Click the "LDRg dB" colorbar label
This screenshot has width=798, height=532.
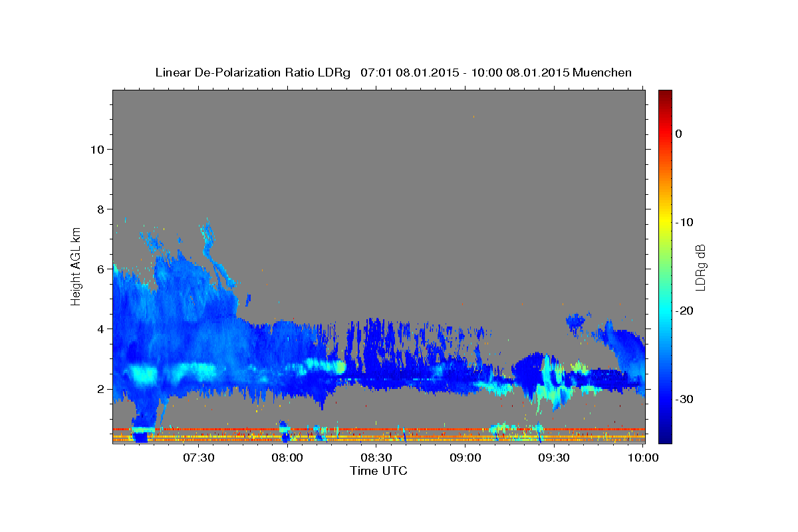700,267
